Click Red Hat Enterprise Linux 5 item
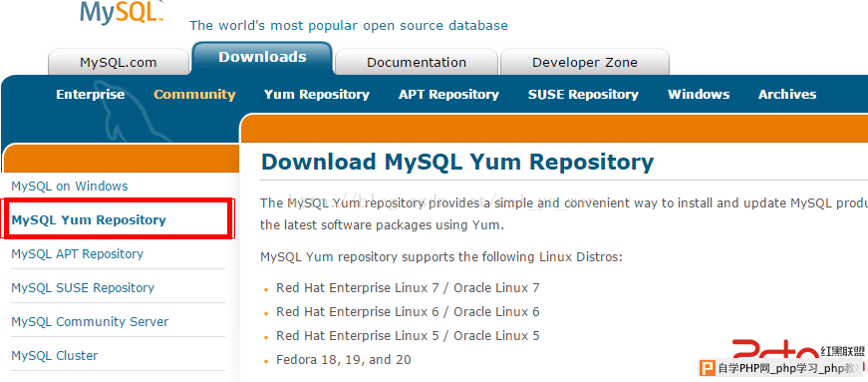 pyautogui.click(x=408, y=335)
